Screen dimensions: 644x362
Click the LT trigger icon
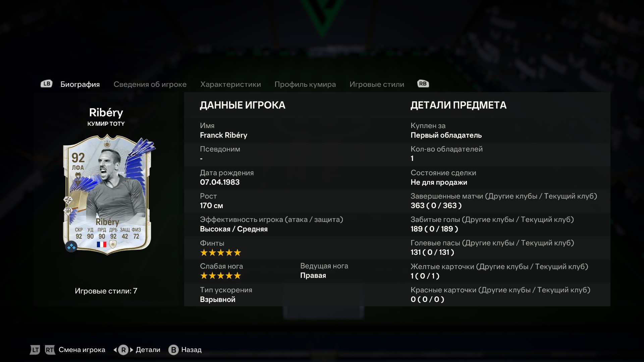pos(35,350)
